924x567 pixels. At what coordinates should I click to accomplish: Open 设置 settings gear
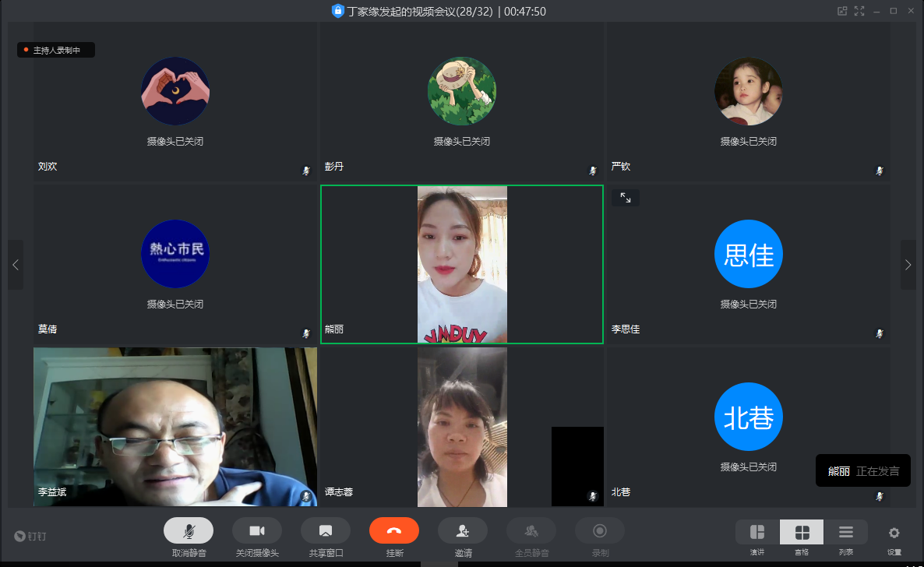click(894, 533)
